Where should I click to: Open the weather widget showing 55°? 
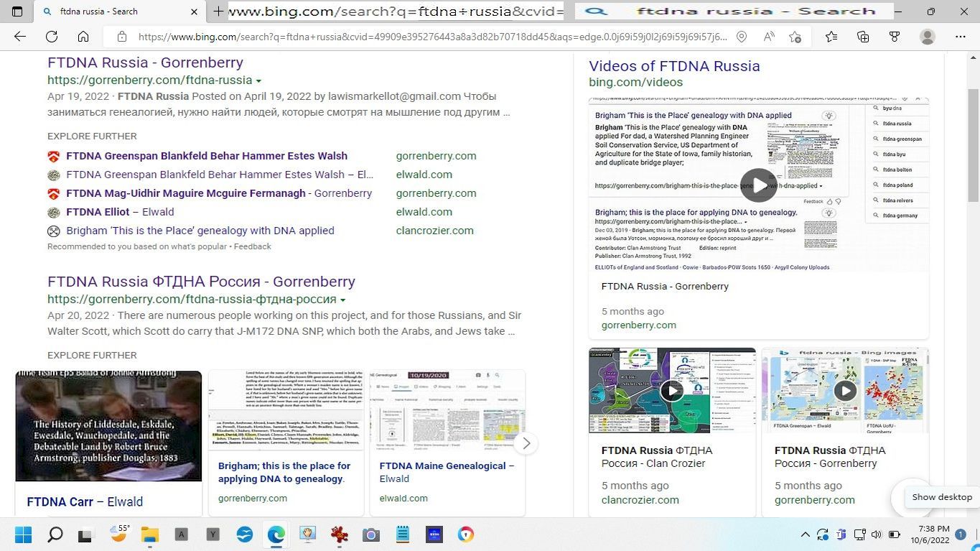119,534
